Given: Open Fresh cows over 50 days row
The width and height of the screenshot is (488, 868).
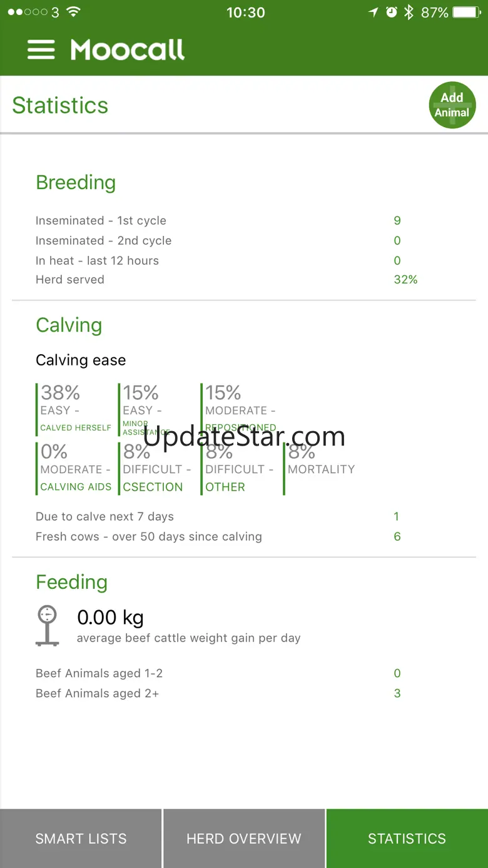Looking at the screenshot, I should coord(148,537).
